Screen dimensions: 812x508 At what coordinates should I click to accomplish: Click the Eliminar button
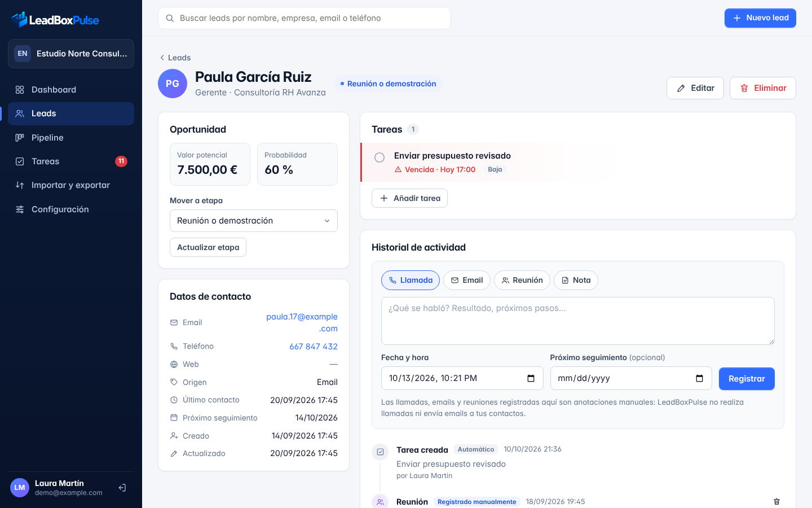point(763,88)
